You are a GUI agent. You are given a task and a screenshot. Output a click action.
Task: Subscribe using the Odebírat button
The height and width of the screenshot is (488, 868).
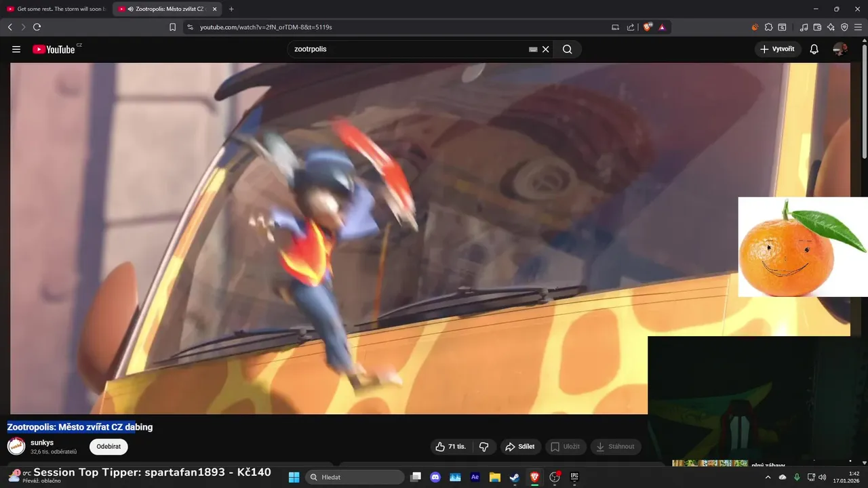coord(108,447)
